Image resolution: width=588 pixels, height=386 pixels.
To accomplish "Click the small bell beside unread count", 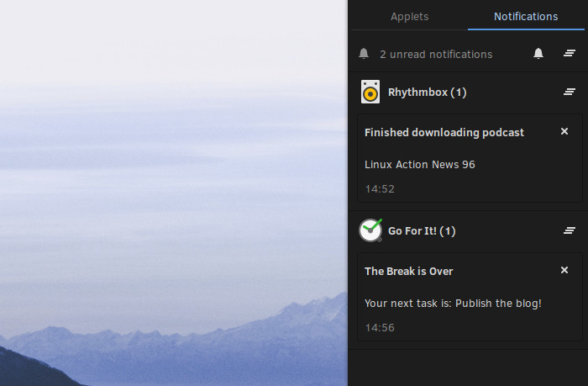I will click(x=364, y=54).
